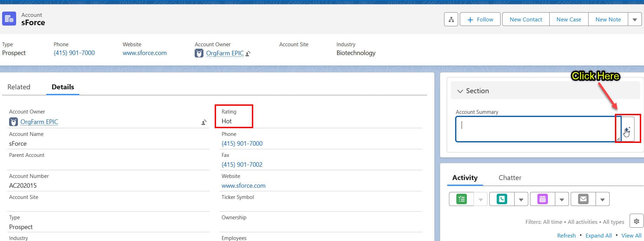Click the AI generate icon beside Account Summary
The width and height of the screenshot is (644, 241).
pyautogui.click(x=627, y=130)
